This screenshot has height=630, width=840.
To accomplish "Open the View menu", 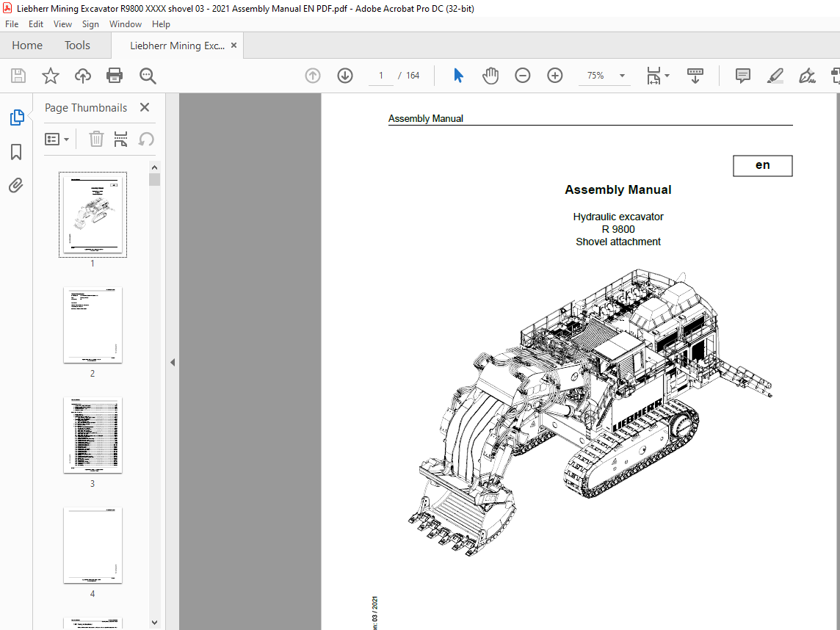I will [62, 24].
